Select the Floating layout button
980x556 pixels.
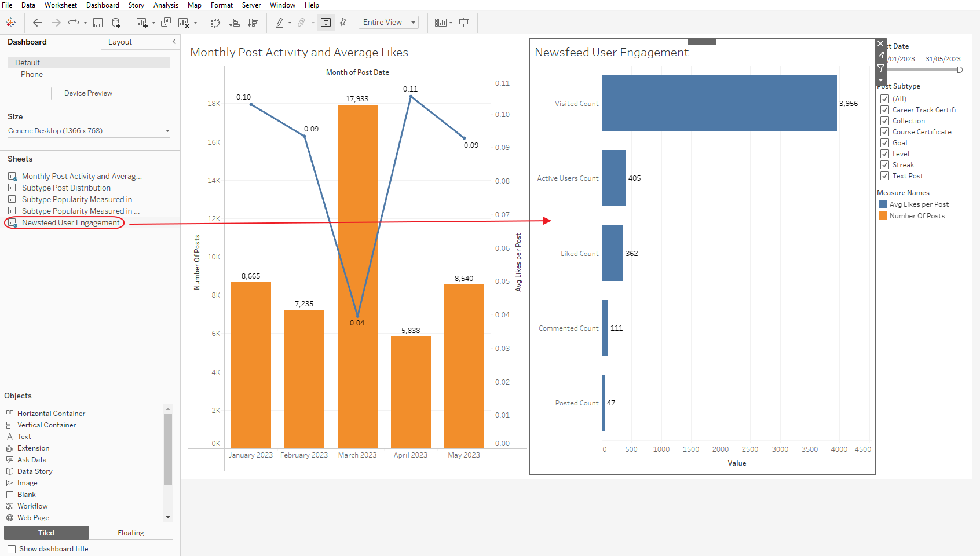[x=131, y=533]
